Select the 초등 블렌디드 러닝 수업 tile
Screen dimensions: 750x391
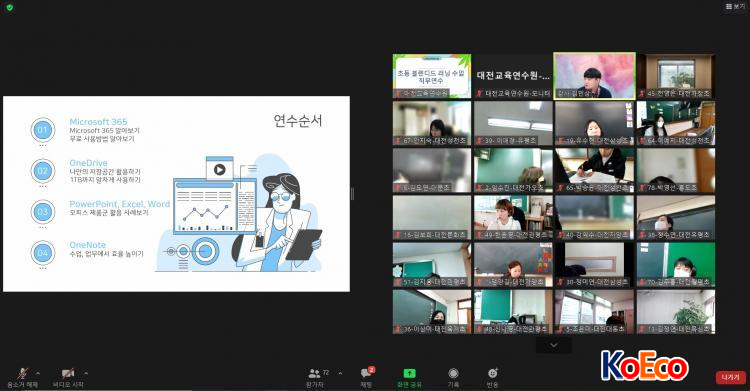point(432,76)
